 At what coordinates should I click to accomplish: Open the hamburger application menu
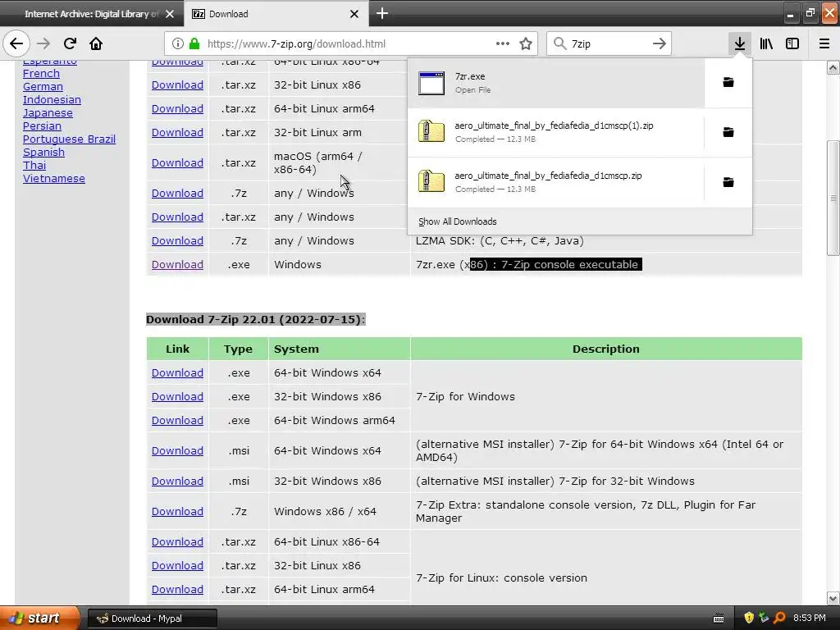click(824, 43)
